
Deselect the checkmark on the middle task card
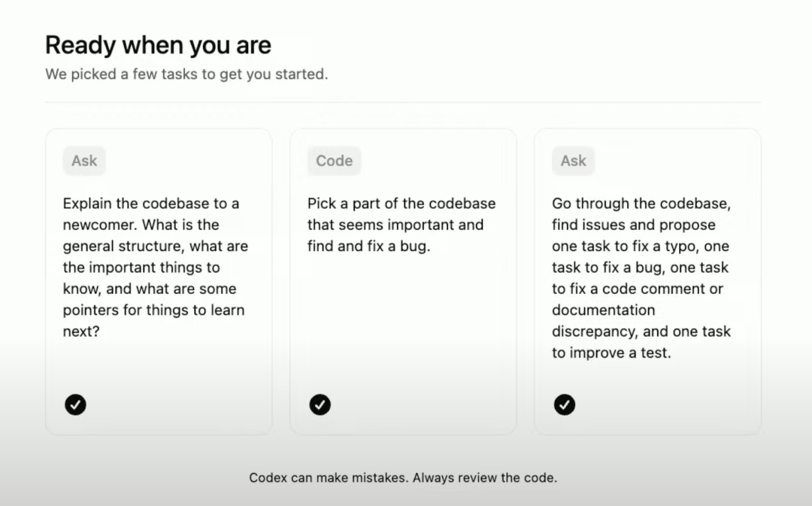pos(320,404)
